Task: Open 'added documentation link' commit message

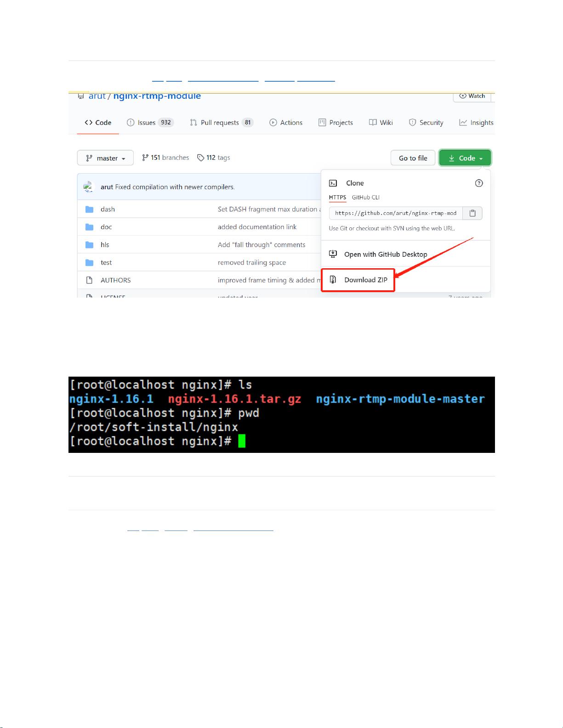Action: [x=257, y=227]
